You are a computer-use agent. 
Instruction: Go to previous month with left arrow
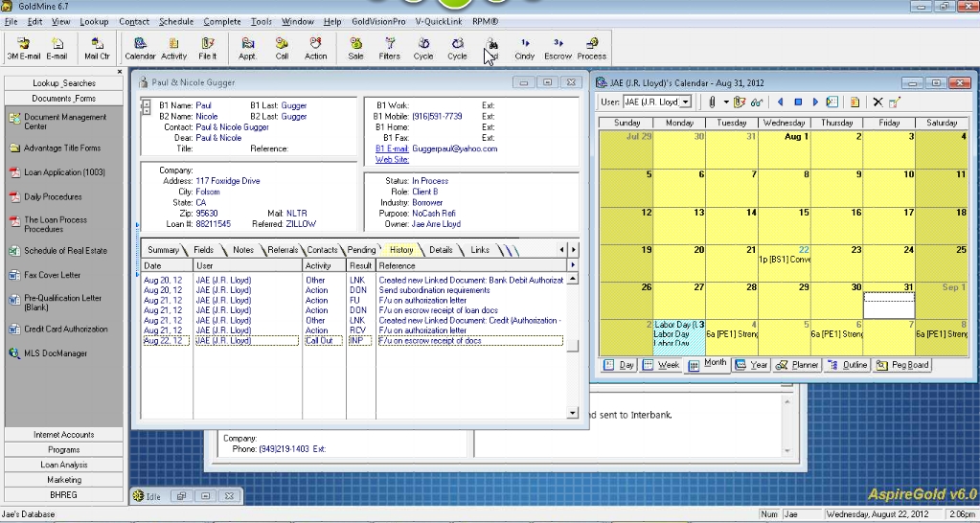point(781,102)
